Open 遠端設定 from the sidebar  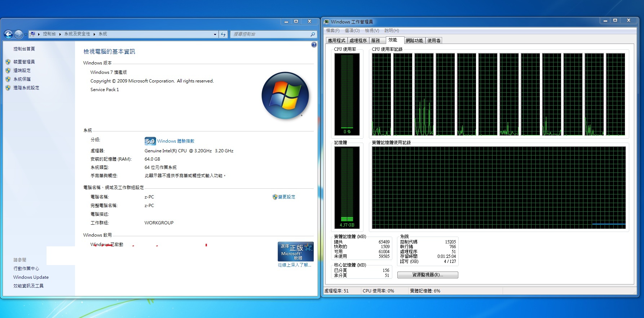(x=22, y=71)
